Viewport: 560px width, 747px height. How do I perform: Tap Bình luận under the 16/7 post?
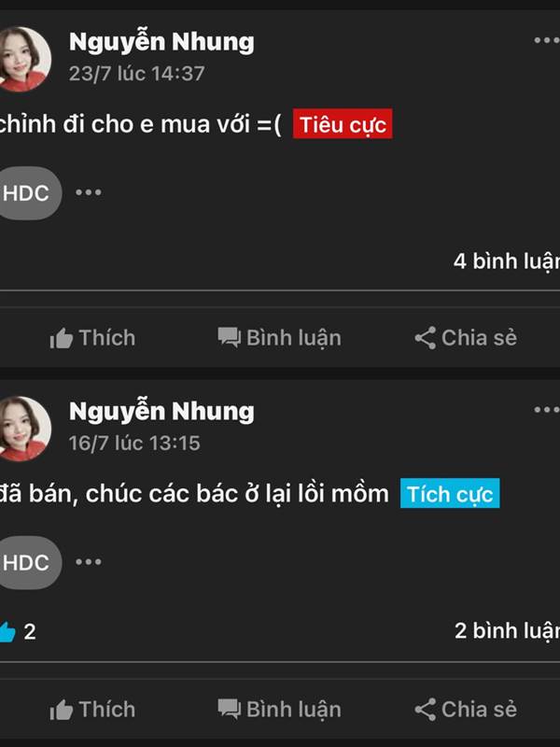pyautogui.click(x=279, y=710)
